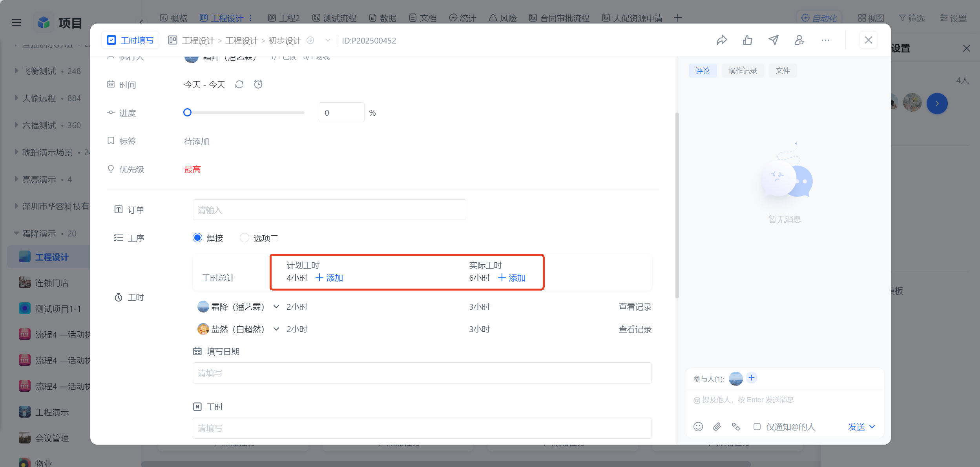
Task: Open the 工程2 tab
Action: point(284,18)
